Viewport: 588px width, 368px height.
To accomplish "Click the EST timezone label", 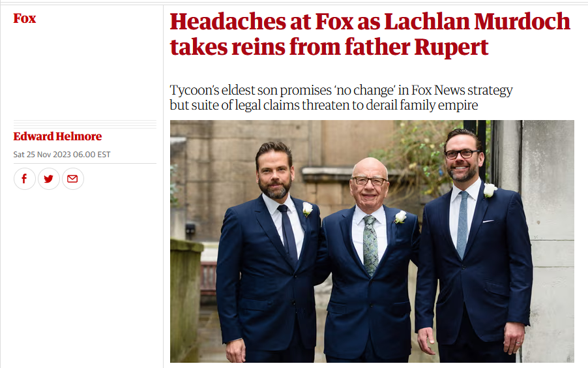I will pos(104,155).
